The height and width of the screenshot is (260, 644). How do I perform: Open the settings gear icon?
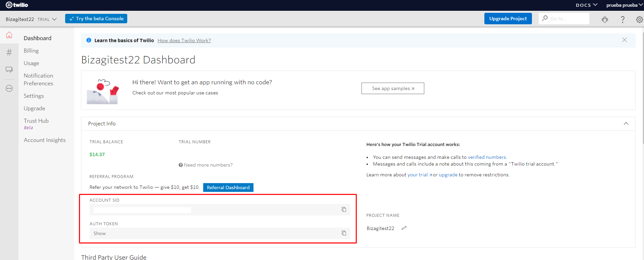[639, 20]
